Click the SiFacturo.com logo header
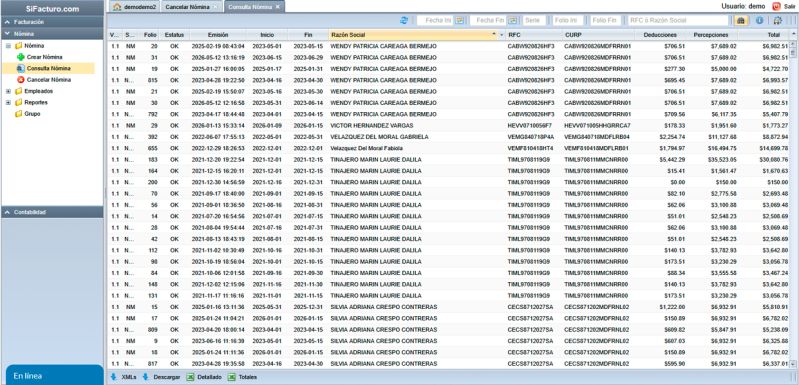Viewport: 799px width, 385px height. pyautogui.click(x=52, y=8)
